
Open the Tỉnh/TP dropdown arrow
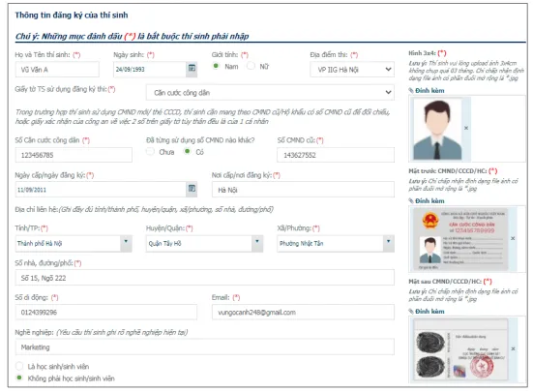[x=126, y=243]
